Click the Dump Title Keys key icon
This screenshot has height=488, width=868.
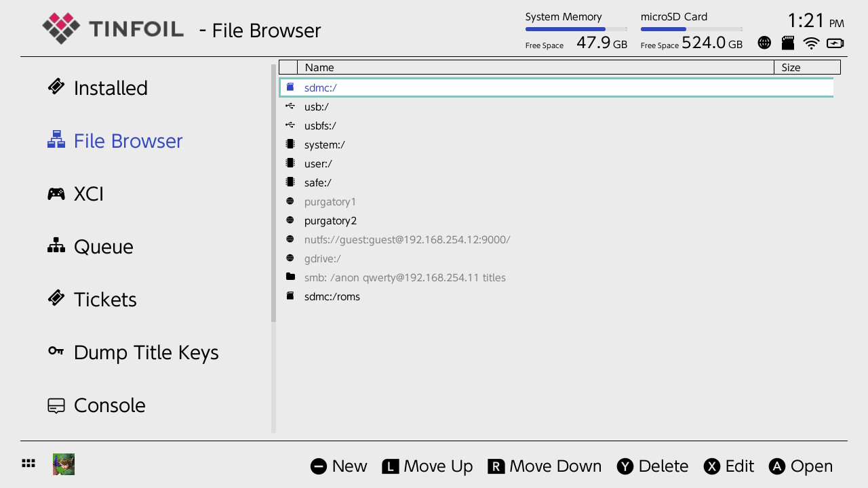[56, 351]
